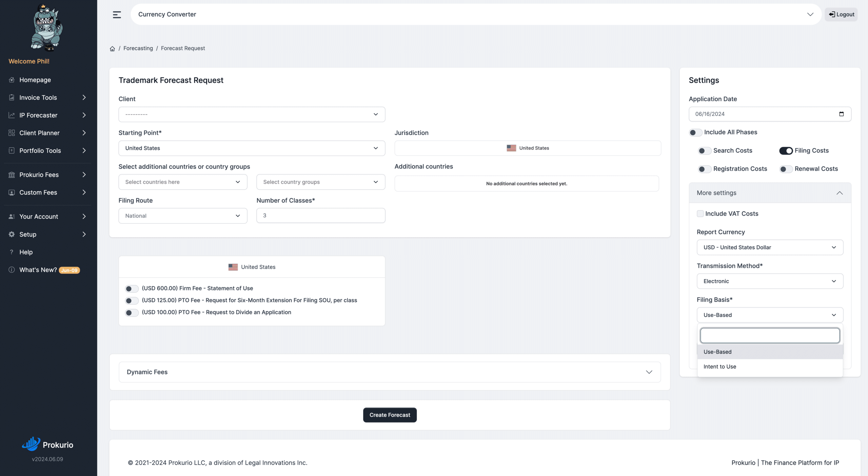Enable the Registration Costs toggle
Viewport: 868px width, 476px height.
click(705, 169)
